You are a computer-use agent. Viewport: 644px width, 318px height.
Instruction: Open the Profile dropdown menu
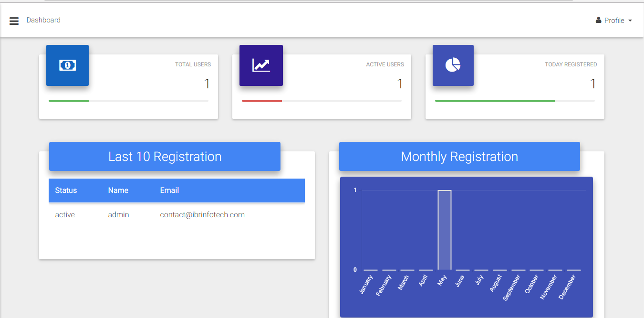pos(614,20)
